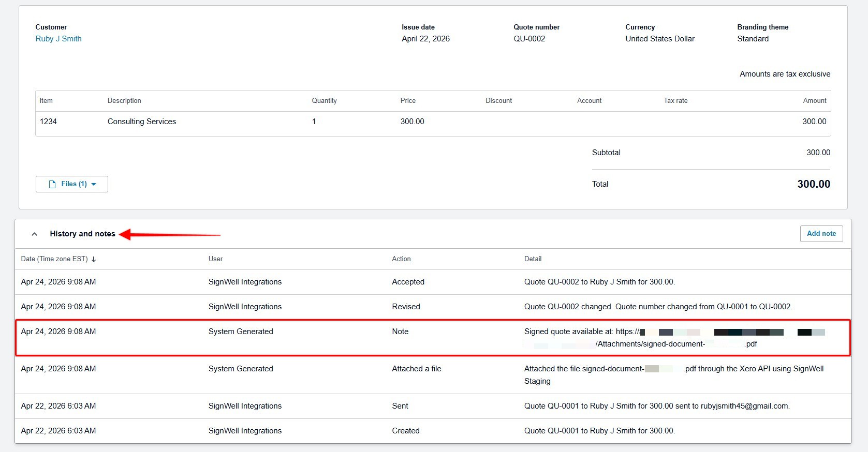Click the issue date April 22, 2026
The image size is (868, 452).
[x=425, y=39]
